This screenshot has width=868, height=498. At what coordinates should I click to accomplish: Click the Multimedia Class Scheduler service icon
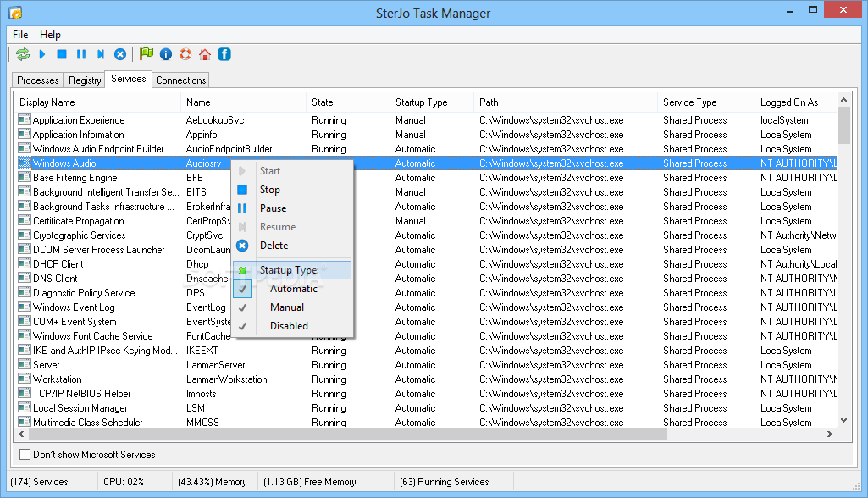[x=25, y=422]
